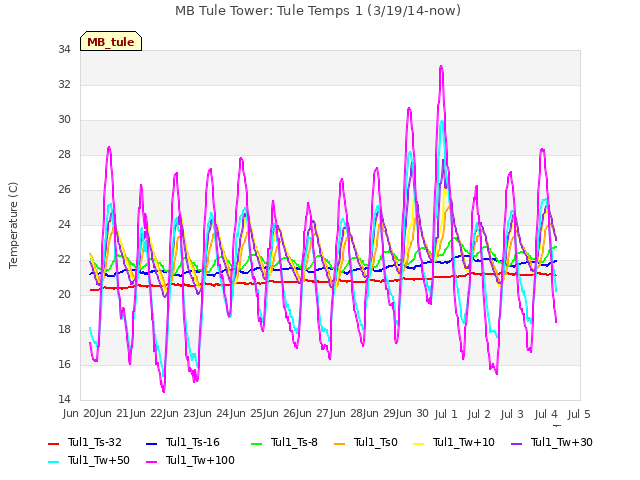
Task: Click the yellow Tul1_Tw+10 legend swatch
Action: click(x=419, y=443)
